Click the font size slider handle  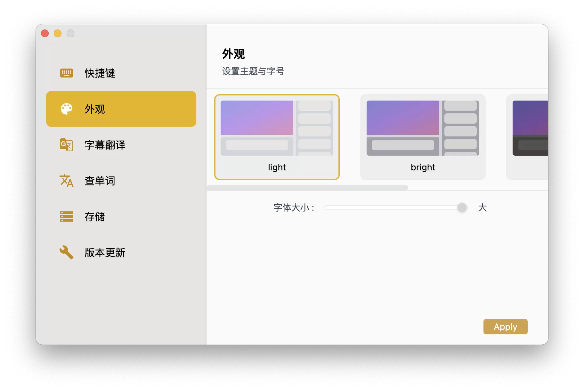[462, 208]
